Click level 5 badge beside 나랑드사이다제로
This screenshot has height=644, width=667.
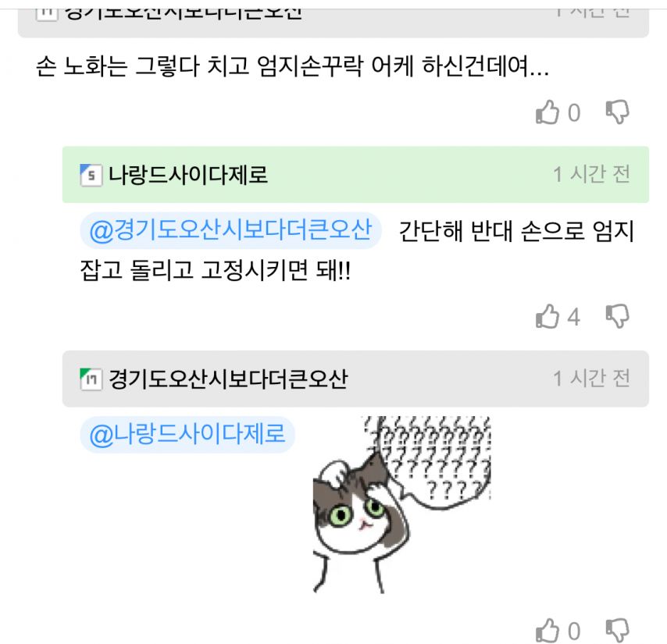91,175
